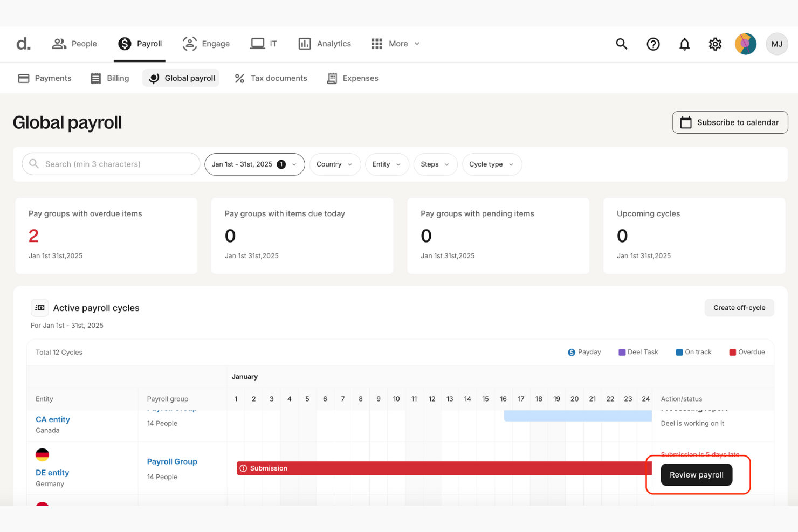Click the Deel 'd.' logo

click(x=23, y=44)
